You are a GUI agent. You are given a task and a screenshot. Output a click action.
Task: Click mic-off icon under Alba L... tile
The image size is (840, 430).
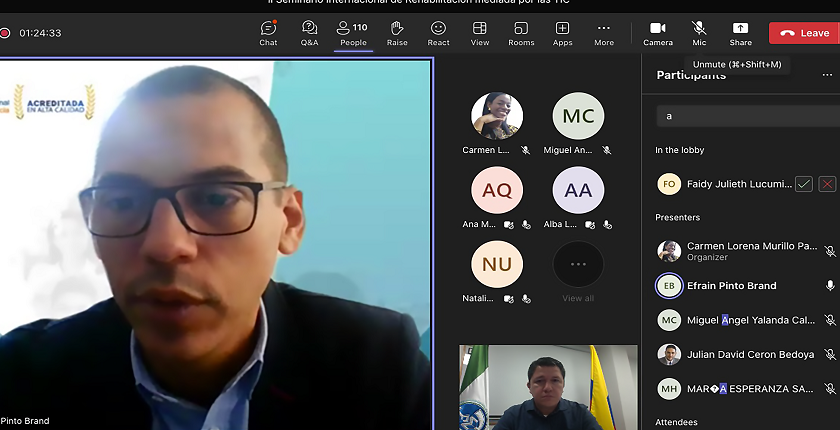click(x=607, y=225)
